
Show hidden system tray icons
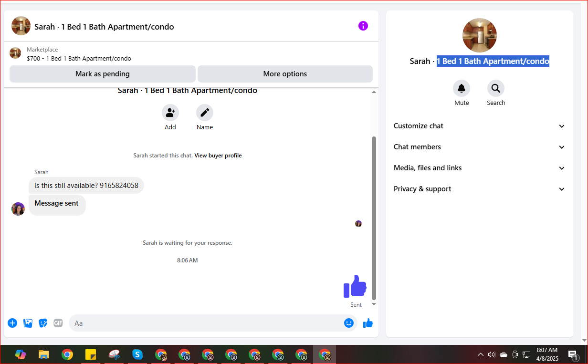481,354
